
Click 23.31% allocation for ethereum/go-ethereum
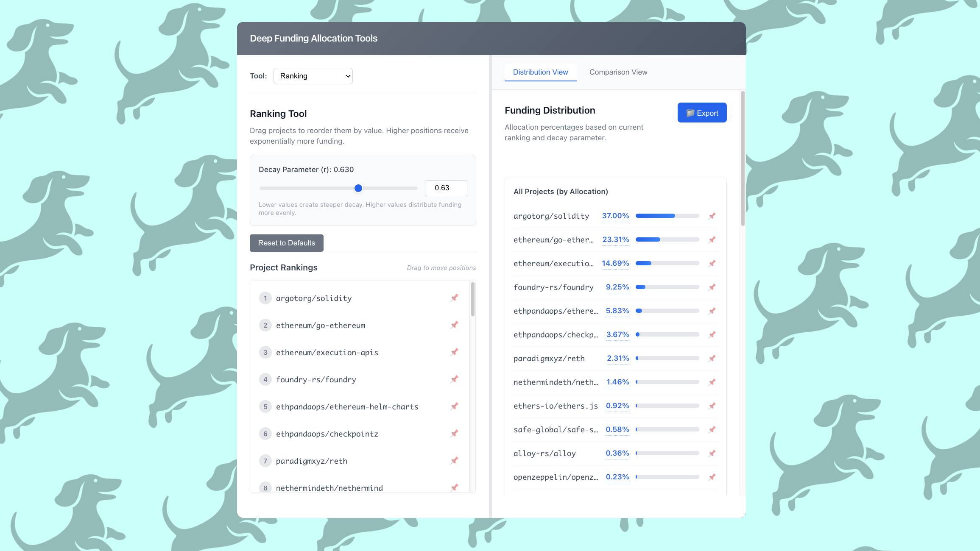point(615,239)
